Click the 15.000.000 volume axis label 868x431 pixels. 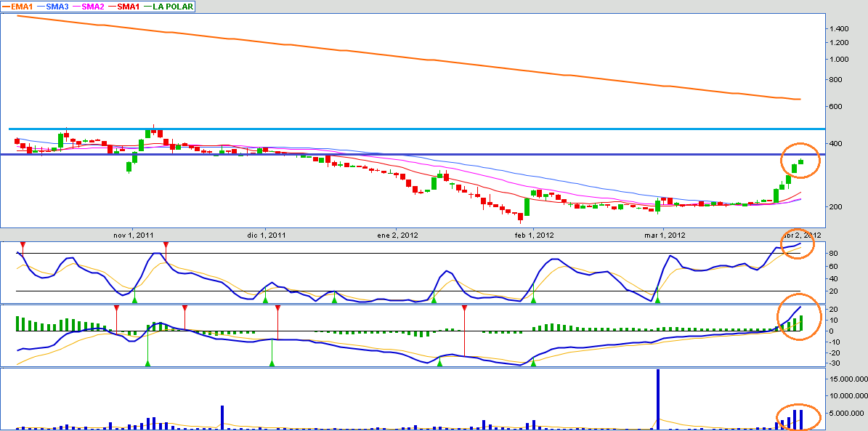tap(846, 379)
